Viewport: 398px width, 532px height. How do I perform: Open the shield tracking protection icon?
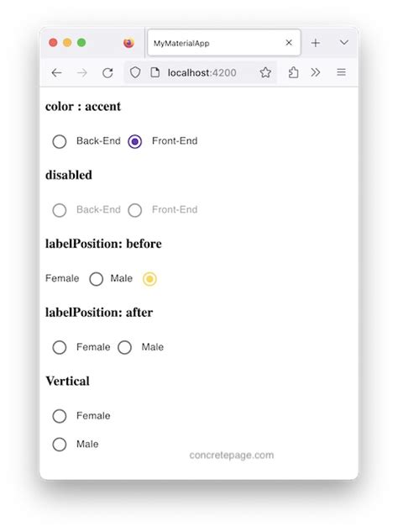coord(135,72)
